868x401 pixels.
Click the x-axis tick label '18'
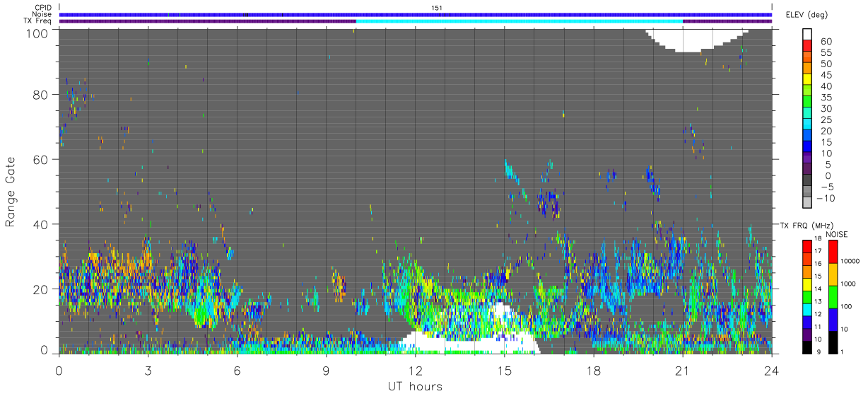point(593,371)
